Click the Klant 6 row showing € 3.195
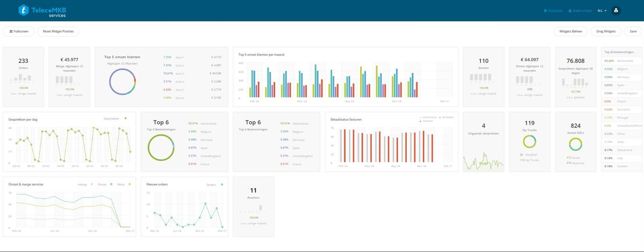Image resolution: width=644 pixels, height=252 pixels. 192,98
